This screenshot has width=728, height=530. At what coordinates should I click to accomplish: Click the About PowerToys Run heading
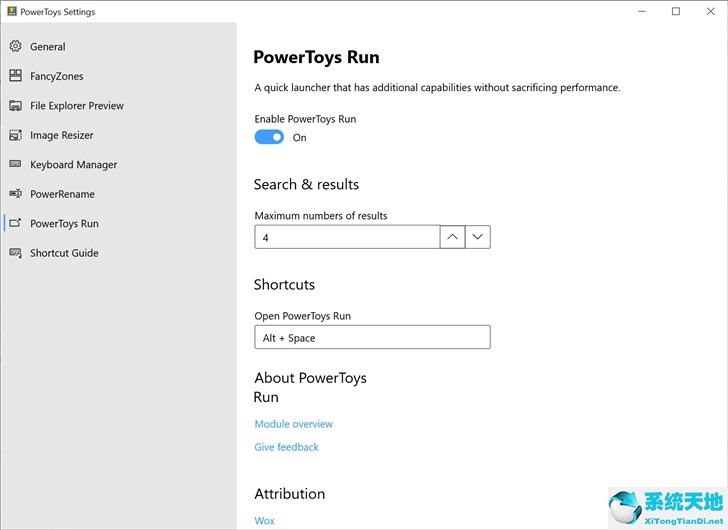(x=310, y=388)
